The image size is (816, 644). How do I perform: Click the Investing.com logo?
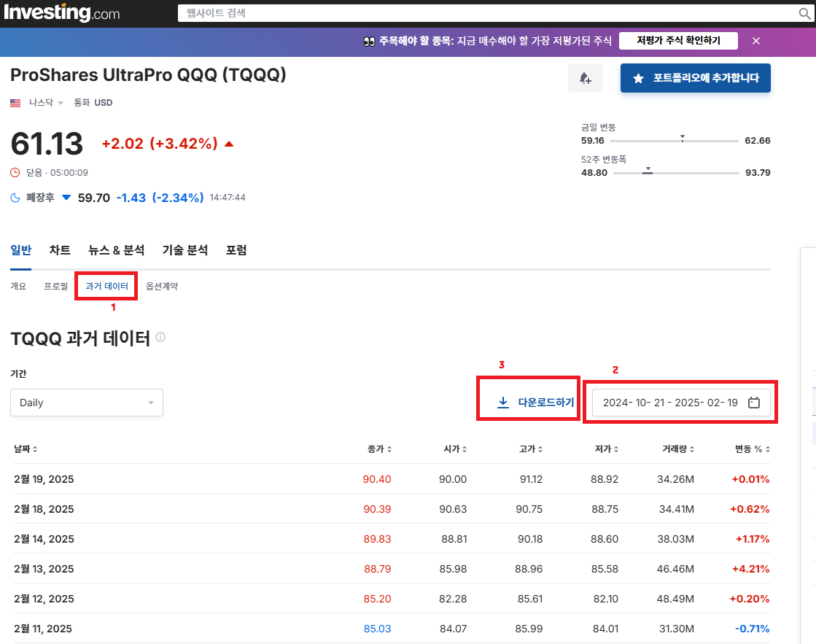pos(61,13)
